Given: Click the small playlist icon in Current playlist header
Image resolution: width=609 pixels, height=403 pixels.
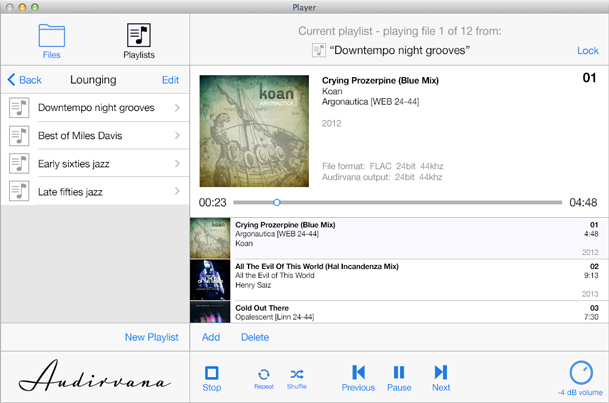Looking at the screenshot, I should [x=319, y=50].
